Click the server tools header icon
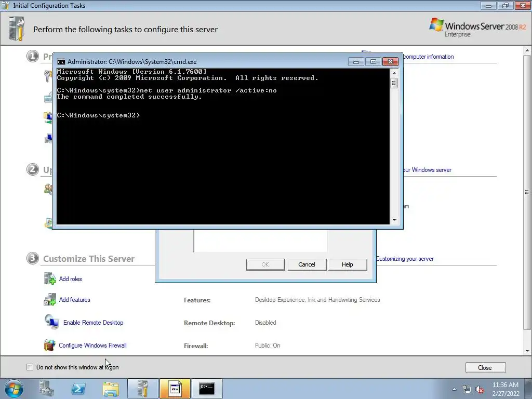Viewport: 532px width, 399px height. click(17, 29)
